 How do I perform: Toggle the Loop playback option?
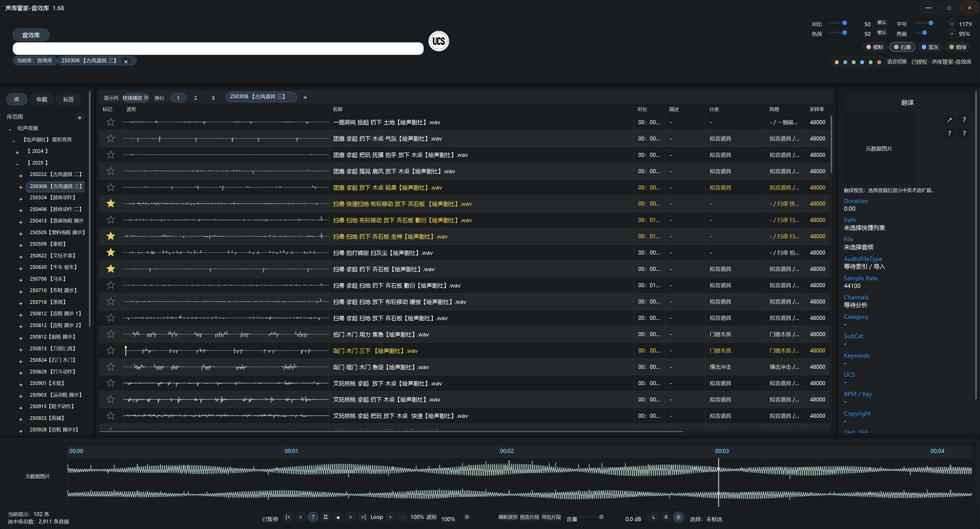[377, 517]
